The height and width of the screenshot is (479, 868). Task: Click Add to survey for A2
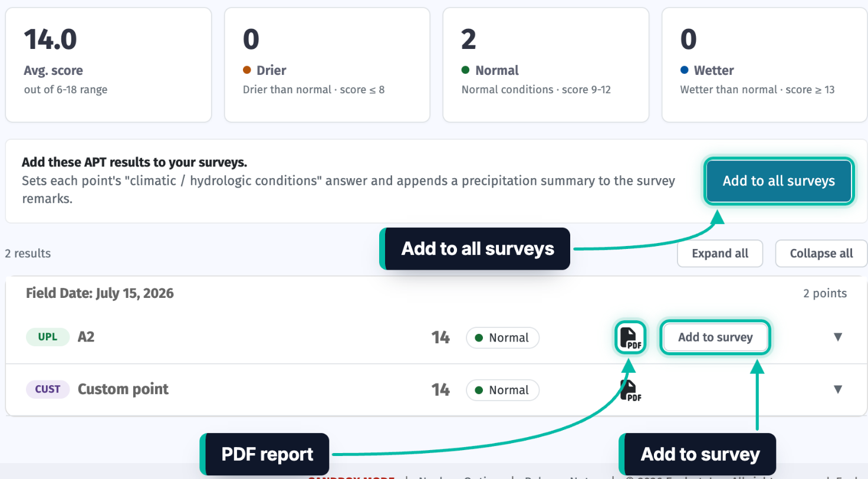715,337
